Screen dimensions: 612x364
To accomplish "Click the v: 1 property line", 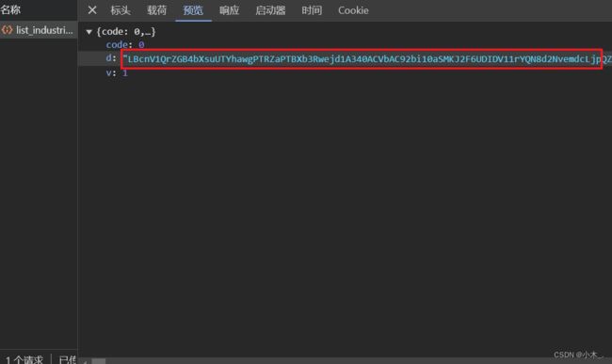I will [x=117, y=72].
